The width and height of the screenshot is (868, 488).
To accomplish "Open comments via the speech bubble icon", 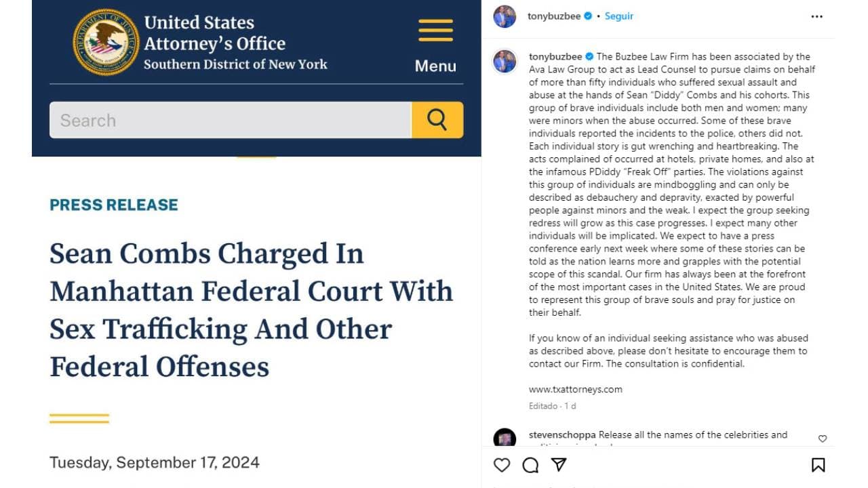I will coord(530,465).
